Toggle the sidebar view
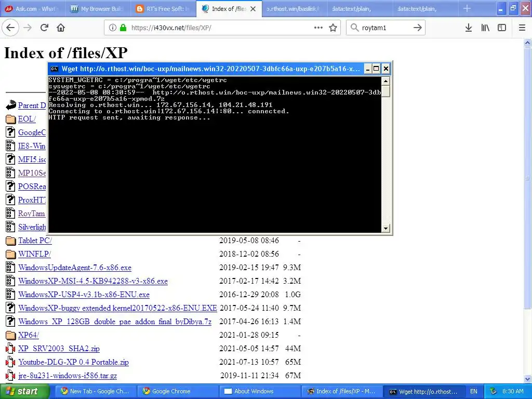Viewport: 532px width, 399px height. tap(502, 28)
